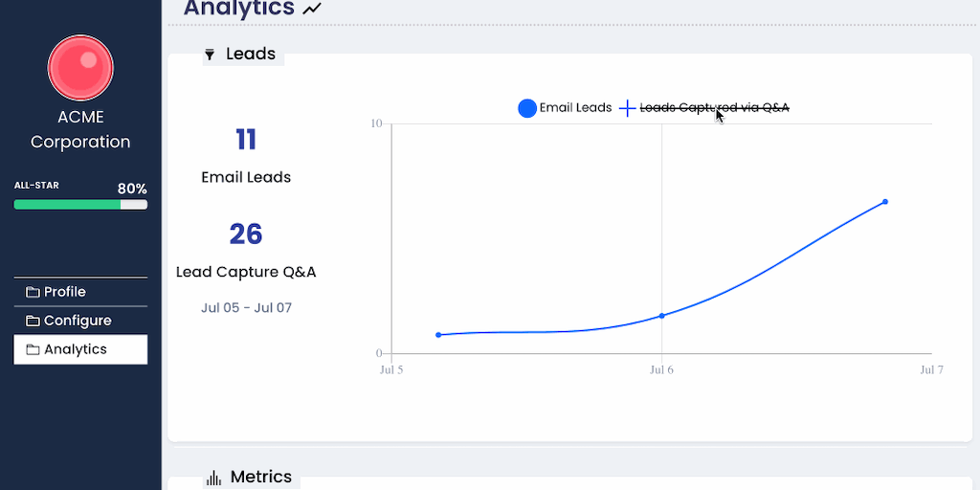Viewport: 980px width, 490px height.
Task: Click the first data point near Jul 5
Action: (x=438, y=335)
